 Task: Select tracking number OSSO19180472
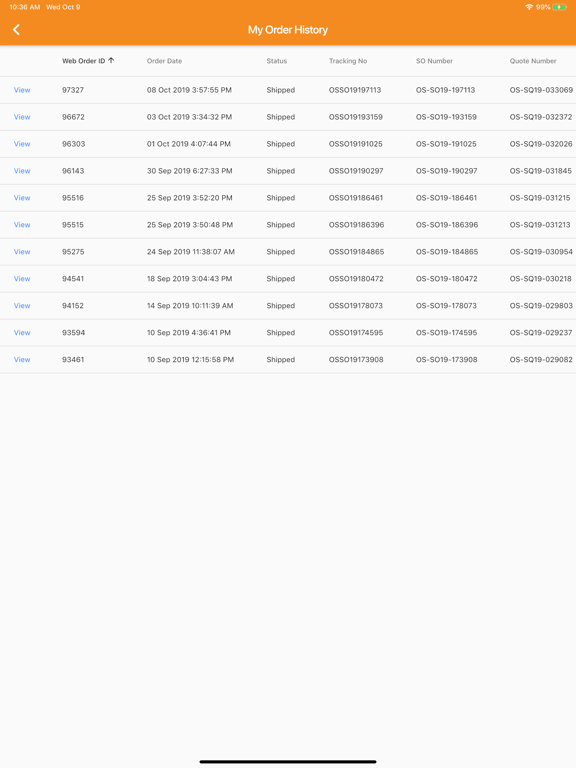[x=356, y=279]
